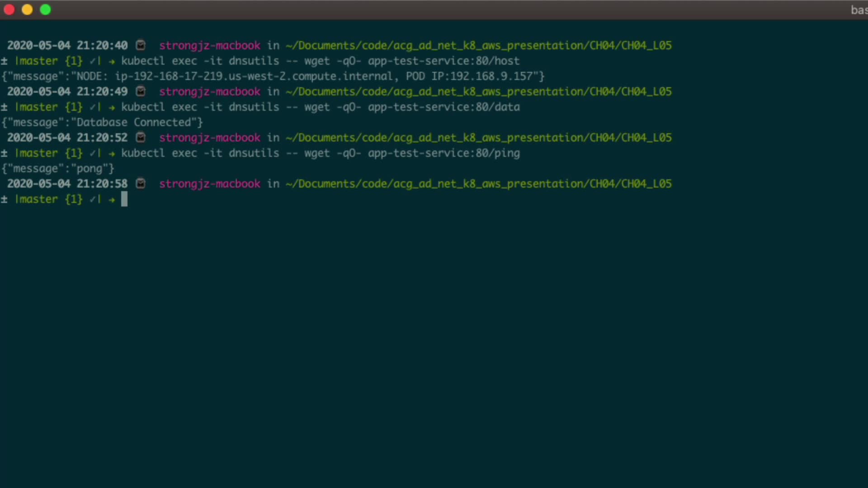Click the first strongjz-macbook hostname text

[209, 46]
